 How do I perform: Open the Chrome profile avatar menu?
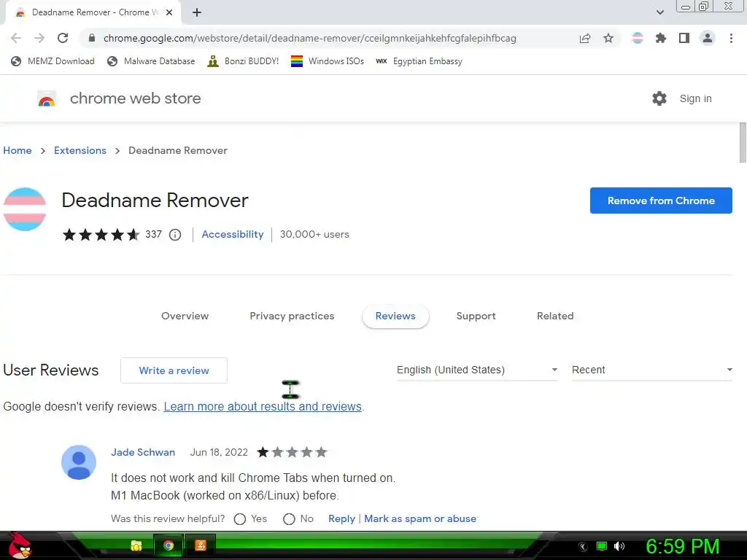[x=708, y=38]
